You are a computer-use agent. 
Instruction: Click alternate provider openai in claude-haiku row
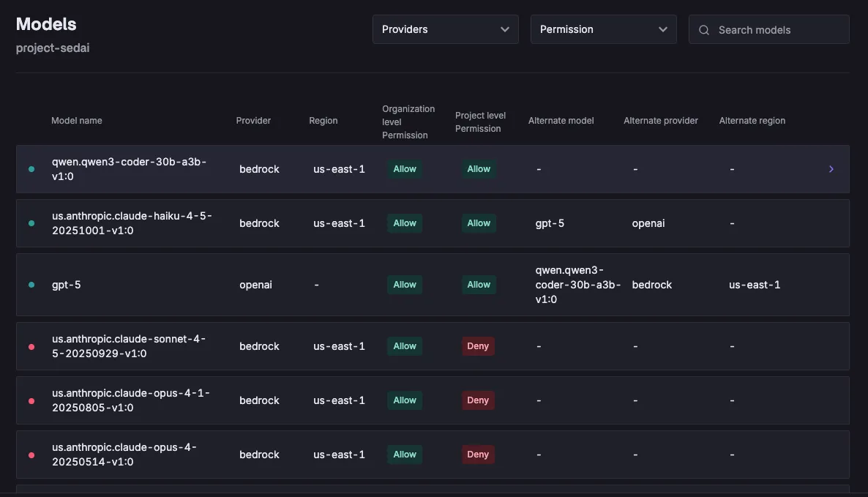(648, 223)
